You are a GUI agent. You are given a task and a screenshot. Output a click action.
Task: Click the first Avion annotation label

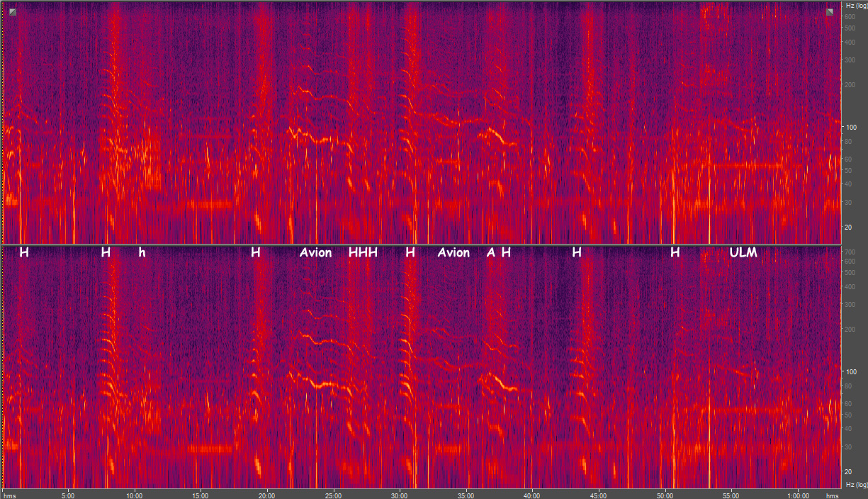[315, 252]
